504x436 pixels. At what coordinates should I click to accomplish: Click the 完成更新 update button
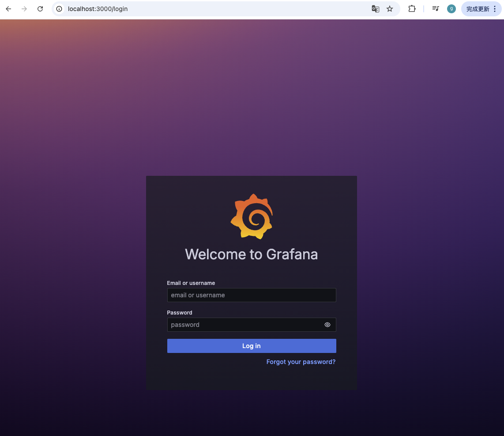coord(478,9)
